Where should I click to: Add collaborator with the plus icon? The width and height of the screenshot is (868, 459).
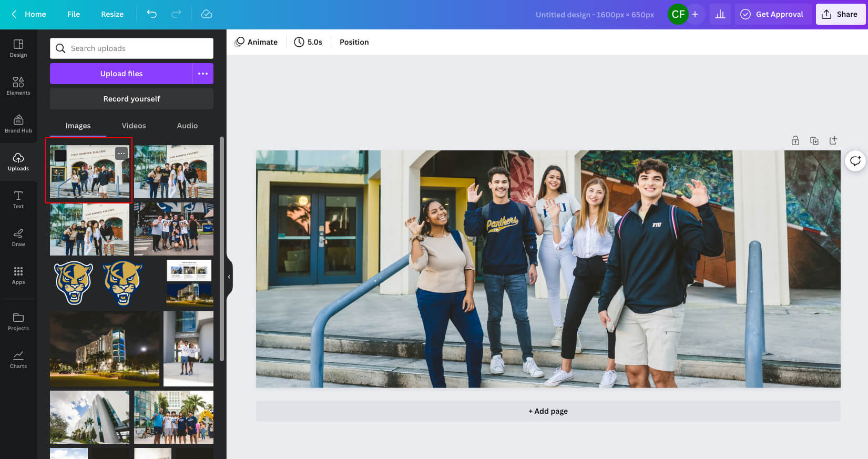(x=695, y=14)
